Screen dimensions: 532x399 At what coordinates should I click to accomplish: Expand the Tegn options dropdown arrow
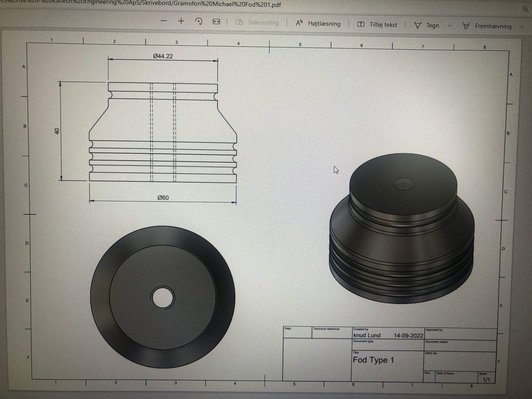(449, 26)
